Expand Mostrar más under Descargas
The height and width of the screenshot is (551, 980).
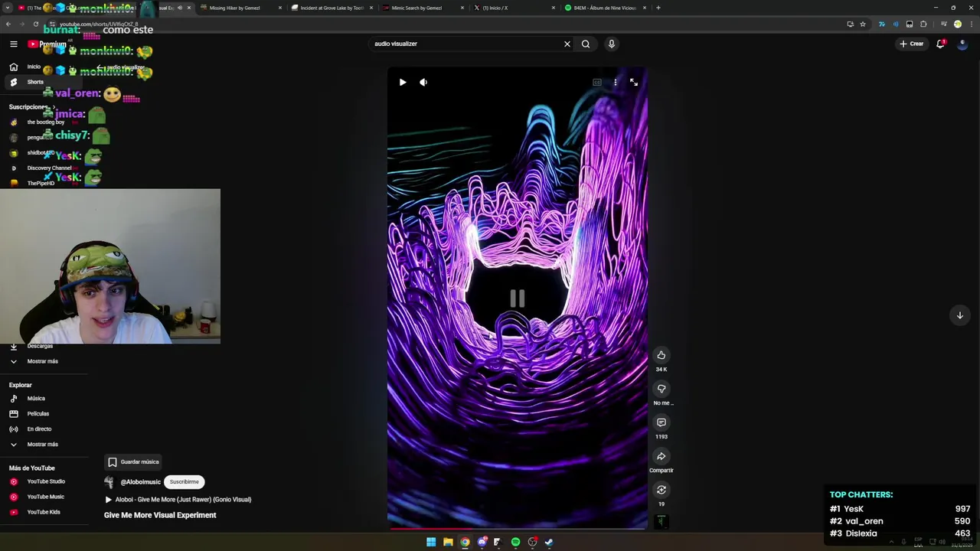pyautogui.click(x=42, y=361)
